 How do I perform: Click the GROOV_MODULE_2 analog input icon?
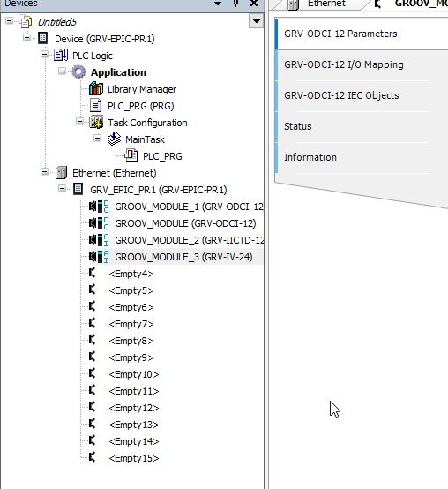99,240
